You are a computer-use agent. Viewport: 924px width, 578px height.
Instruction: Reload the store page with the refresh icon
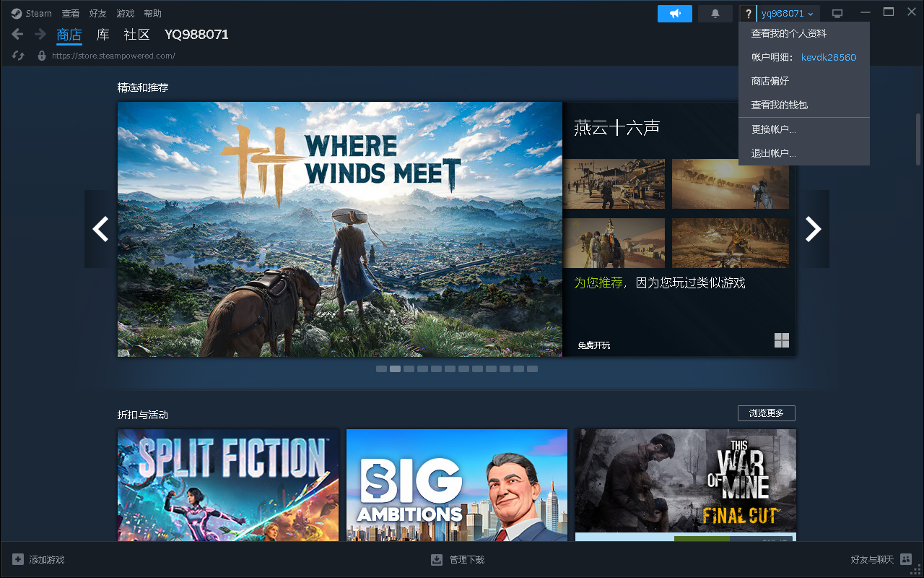[x=17, y=56]
